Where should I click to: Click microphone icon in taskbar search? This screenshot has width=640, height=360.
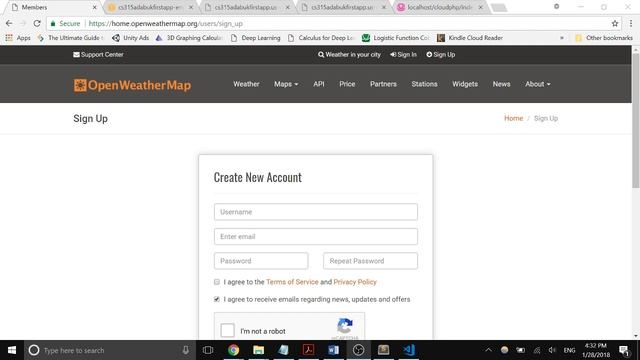[186, 350]
